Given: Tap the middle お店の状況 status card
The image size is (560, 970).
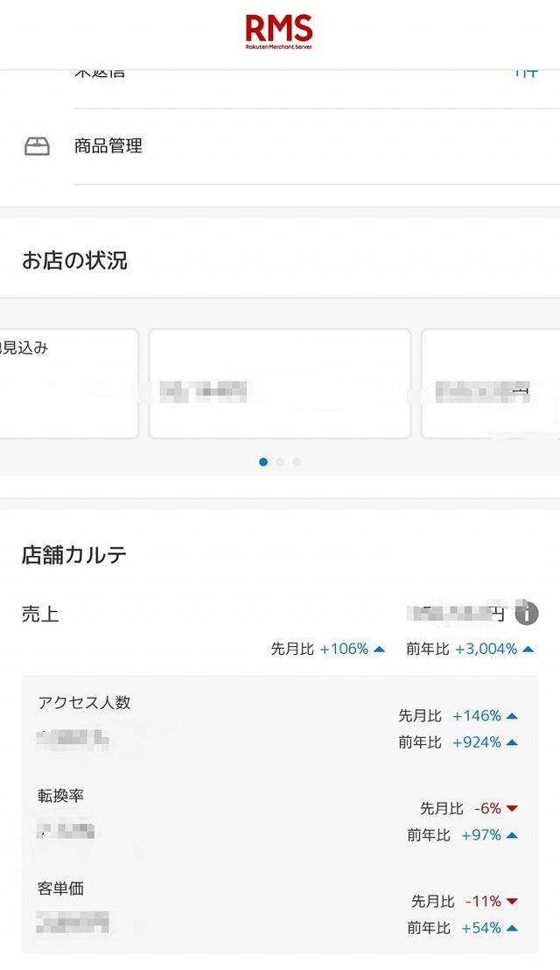Looking at the screenshot, I should pos(279,383).
